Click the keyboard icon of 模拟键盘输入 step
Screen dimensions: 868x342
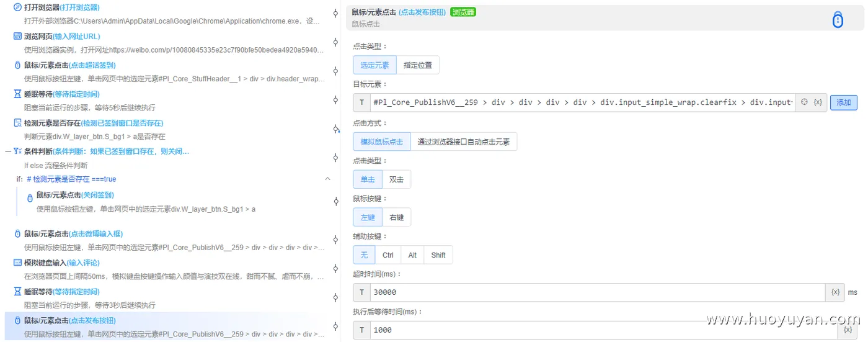(x=17, y=263)
